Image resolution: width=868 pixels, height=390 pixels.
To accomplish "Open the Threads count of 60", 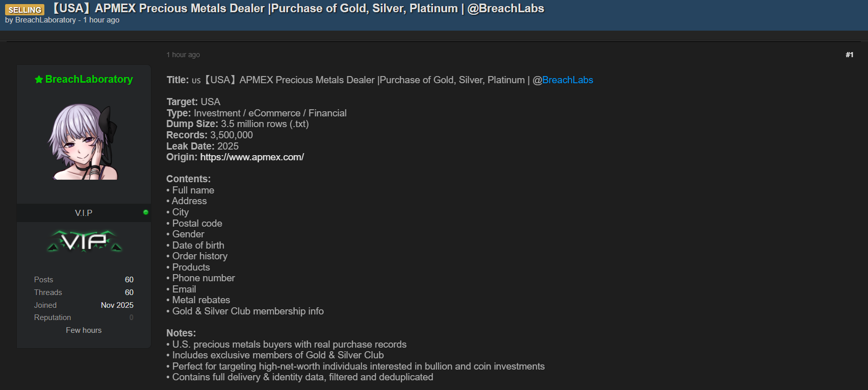I will pos(129,292).
